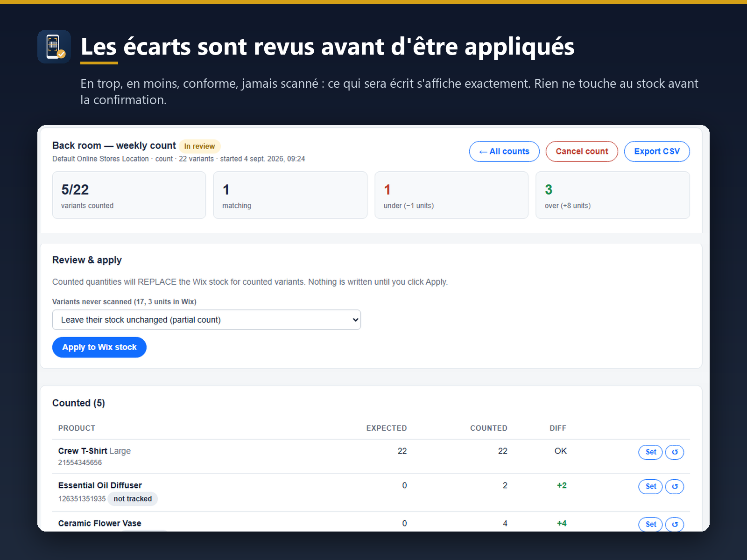Screen dimensions: 747x560
Task: Click Set for Essential Oil Diffuser
Action: [x=651, y=486]
